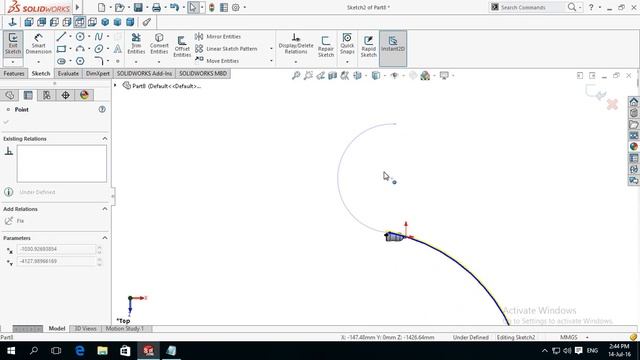The height and width of the screenshot is (360, 640).
Task: Click the Point panel help icon
Action: pyautogui.click(x=102, y=109)
